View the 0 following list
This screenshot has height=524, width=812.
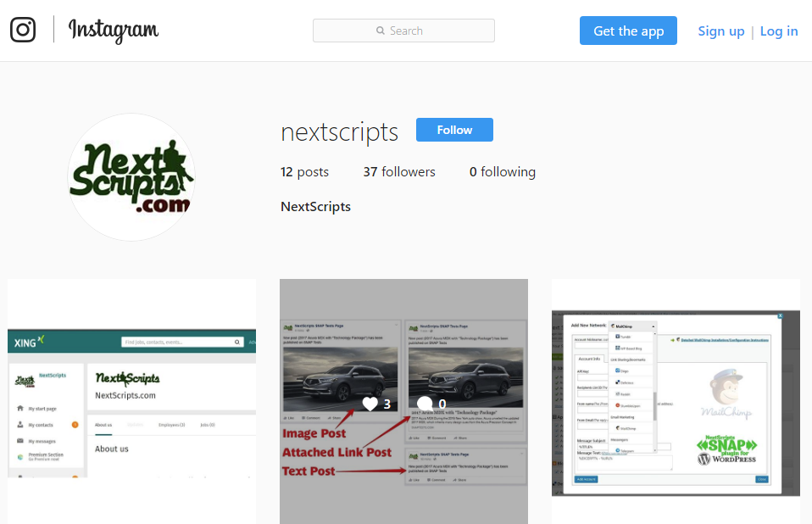point(503,172)
